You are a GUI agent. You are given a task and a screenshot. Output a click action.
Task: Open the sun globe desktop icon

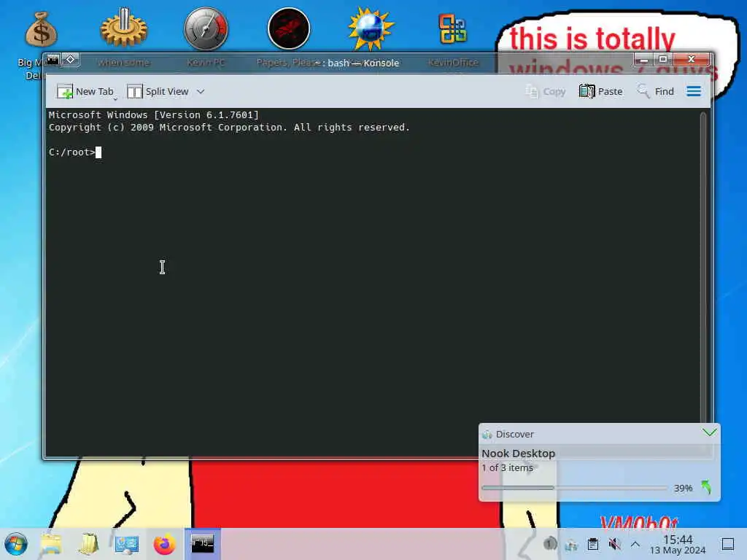point(371,28)
